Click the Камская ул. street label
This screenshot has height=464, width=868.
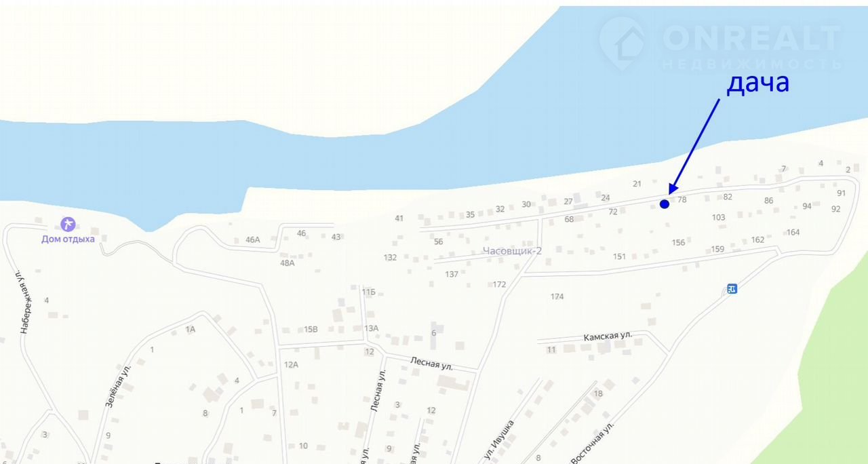[x=608, y=336]
